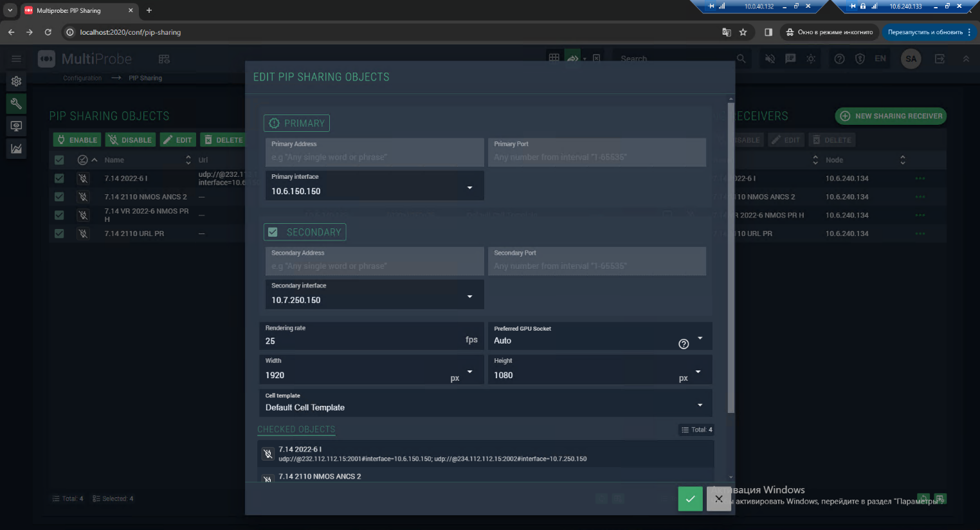
Task: Click the Primary Address input field
Action: click(374, 153)
